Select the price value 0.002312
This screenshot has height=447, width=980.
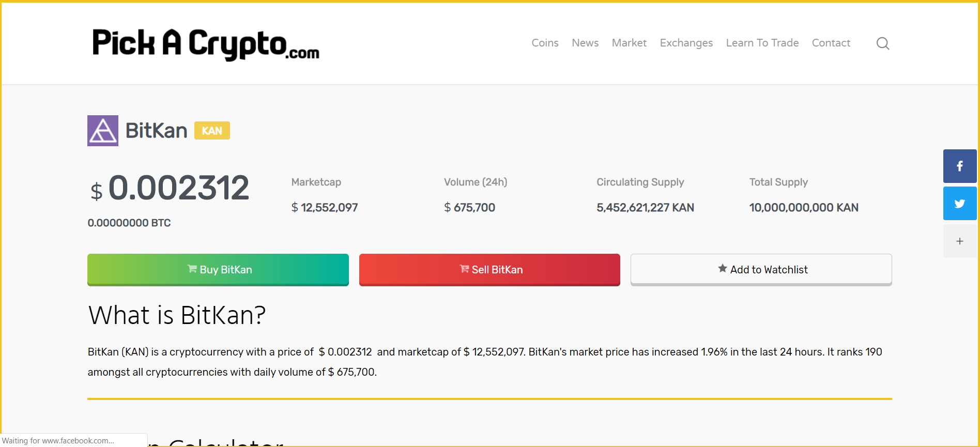(x=179, y=188)
